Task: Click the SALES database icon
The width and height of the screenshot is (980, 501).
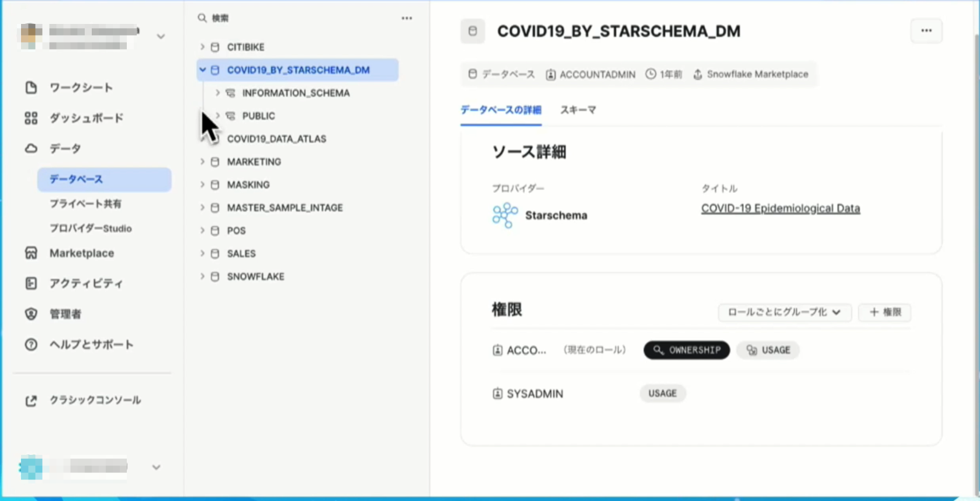Action: coord(215,253)
